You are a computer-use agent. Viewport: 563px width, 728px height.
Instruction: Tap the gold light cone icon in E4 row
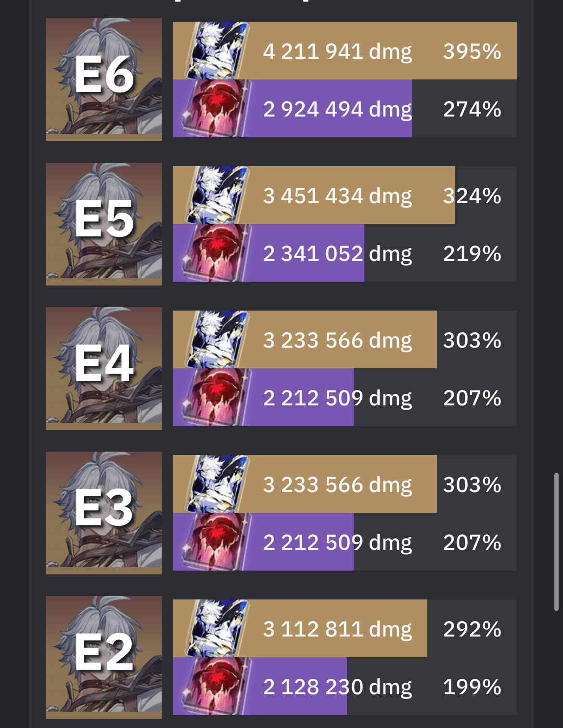coord(218,339)
